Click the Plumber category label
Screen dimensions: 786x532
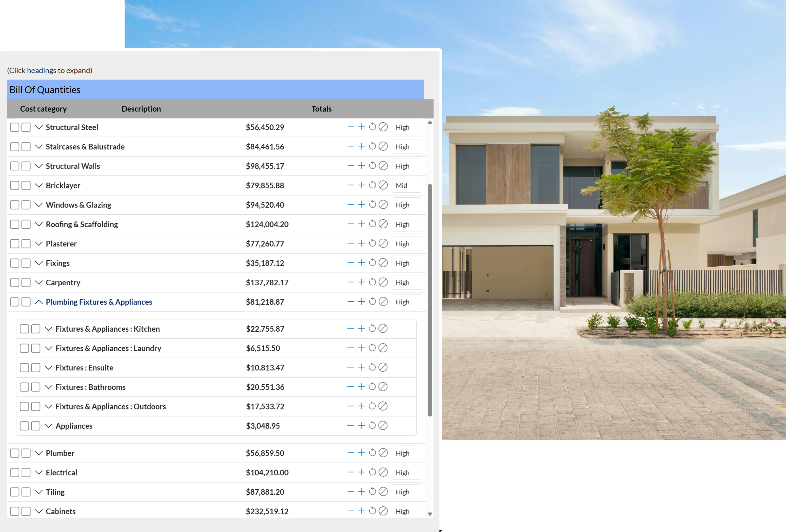[60, 453]
